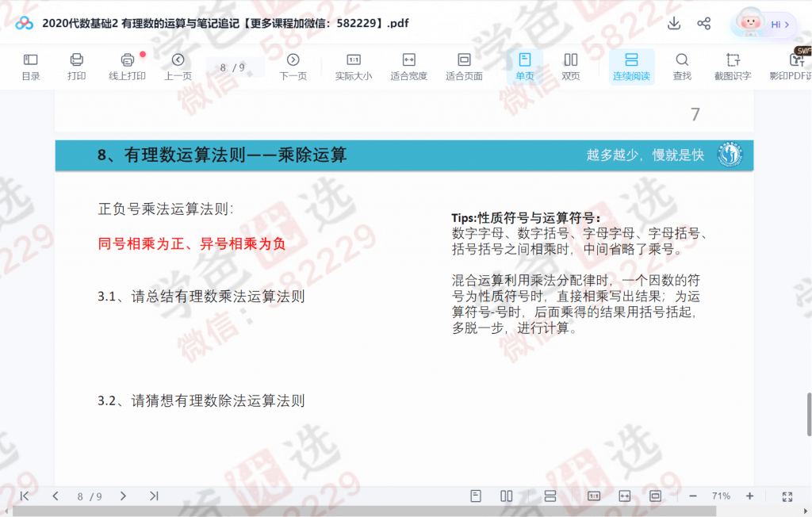Toggle continuous scroll icon in bottom bar
The image size is (812, 517).
click(550, 496)
